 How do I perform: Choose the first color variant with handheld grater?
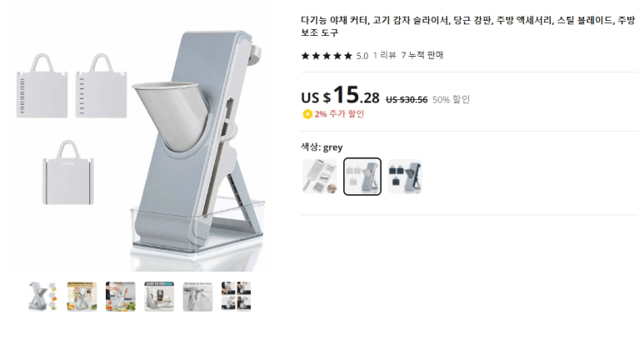coord(320,177)
